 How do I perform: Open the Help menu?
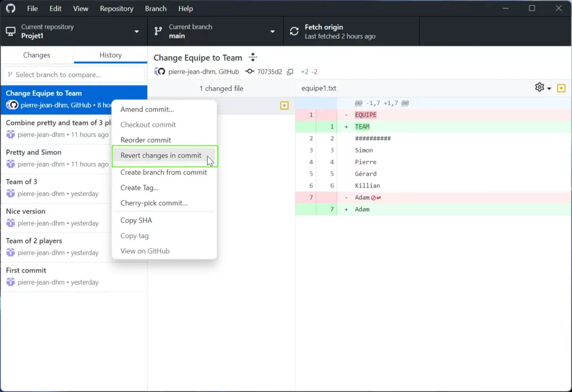point(185,8)
